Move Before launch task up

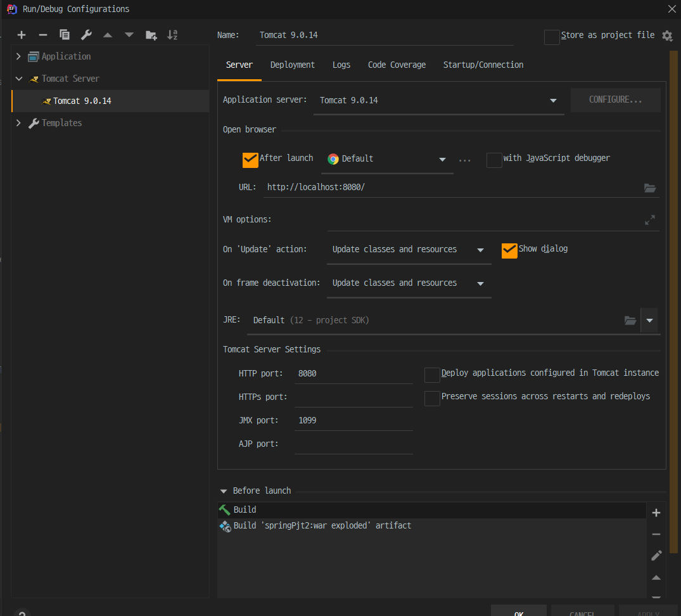coord(656,578)
